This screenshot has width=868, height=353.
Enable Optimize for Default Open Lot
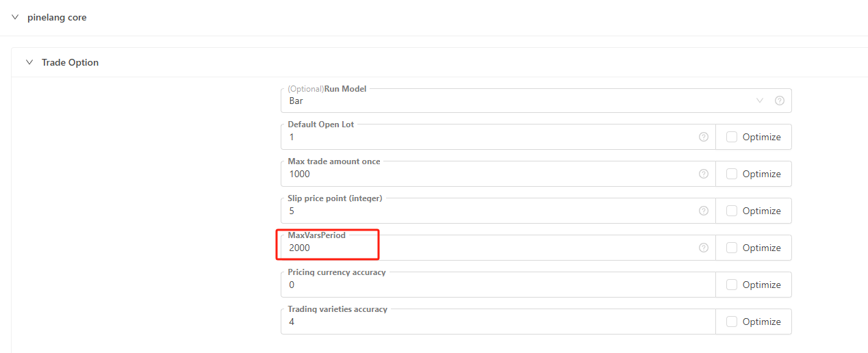click(x=732, y=137)
